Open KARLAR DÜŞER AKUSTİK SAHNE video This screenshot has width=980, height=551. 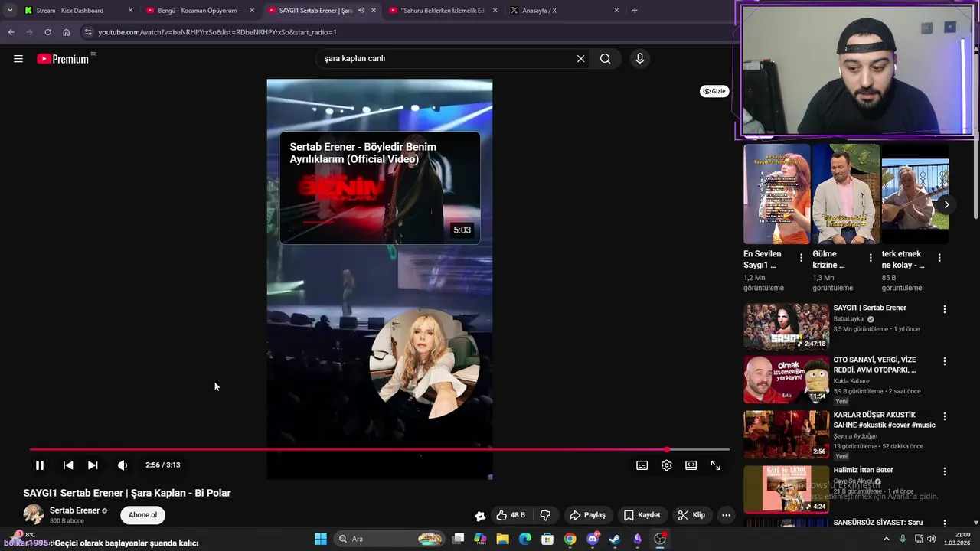click(786, 434)
